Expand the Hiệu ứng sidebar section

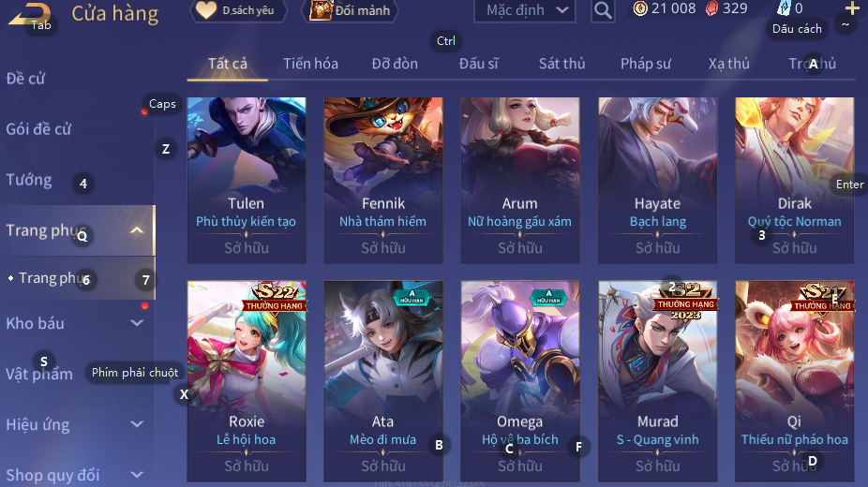click(x=137, y=424)
